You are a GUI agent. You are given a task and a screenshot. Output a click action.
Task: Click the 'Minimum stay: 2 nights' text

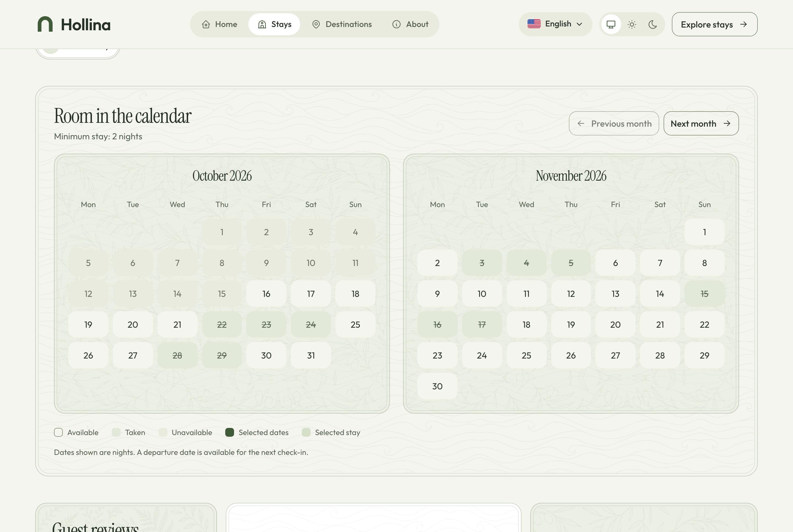coord(98,136)
